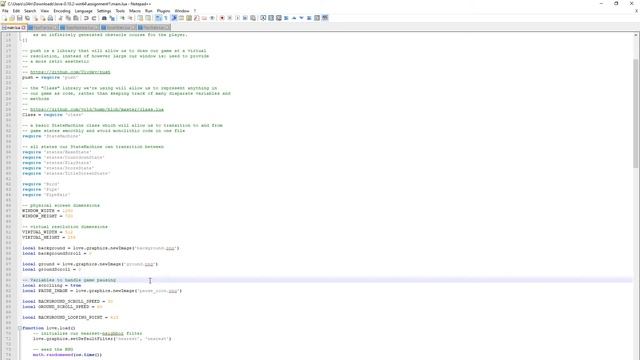Open Find using binoculars icon
The image size is (640, 360).
tap(104, 18)
